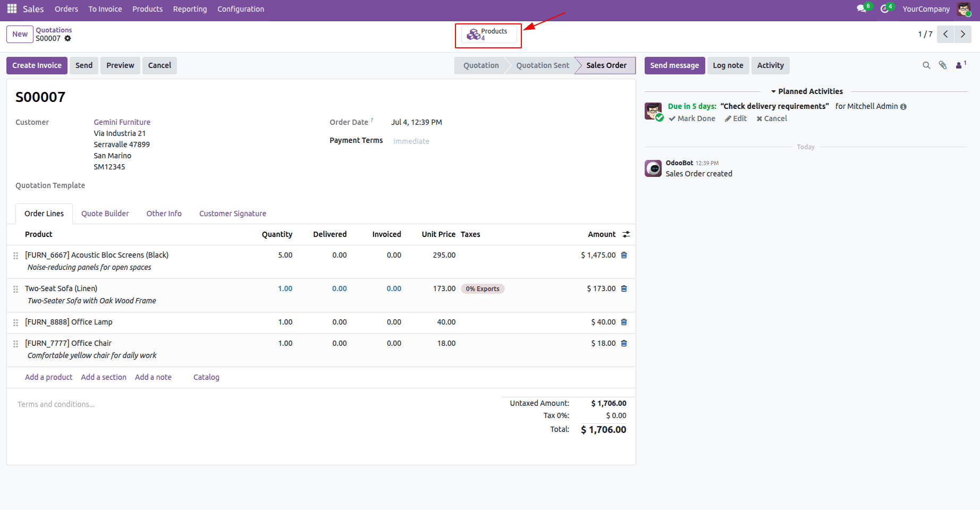
Task: Grab drag handle of Office Lamp row
Action: point(15,322)
